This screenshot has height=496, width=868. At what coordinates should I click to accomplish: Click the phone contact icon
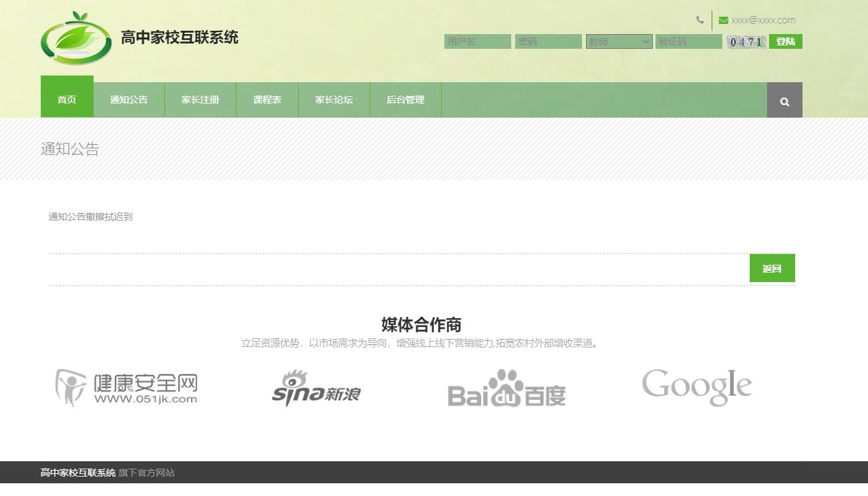pos(700,20)
